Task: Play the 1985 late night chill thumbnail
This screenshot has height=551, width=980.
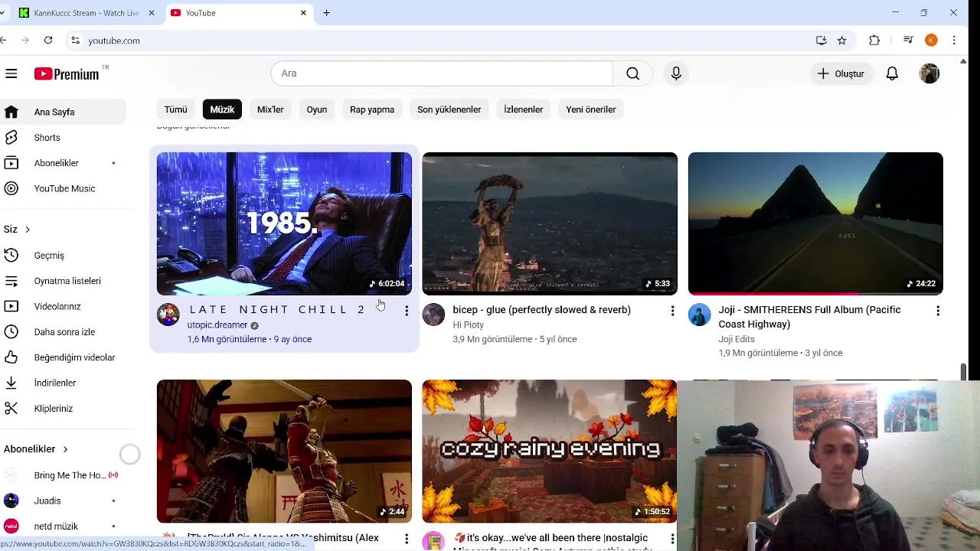Action: 284,223
